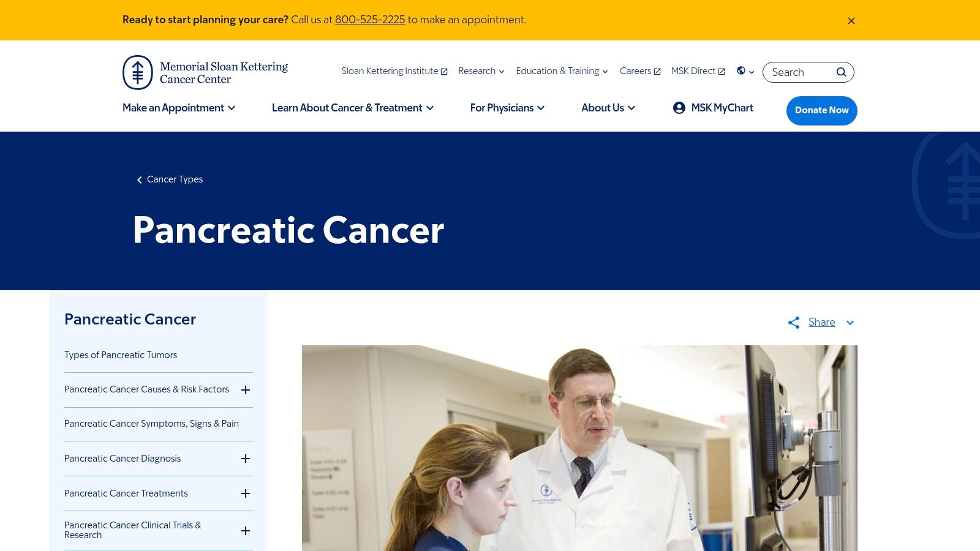Expand Pancreatic Cancer Treatments section

[x=245, y=493]
